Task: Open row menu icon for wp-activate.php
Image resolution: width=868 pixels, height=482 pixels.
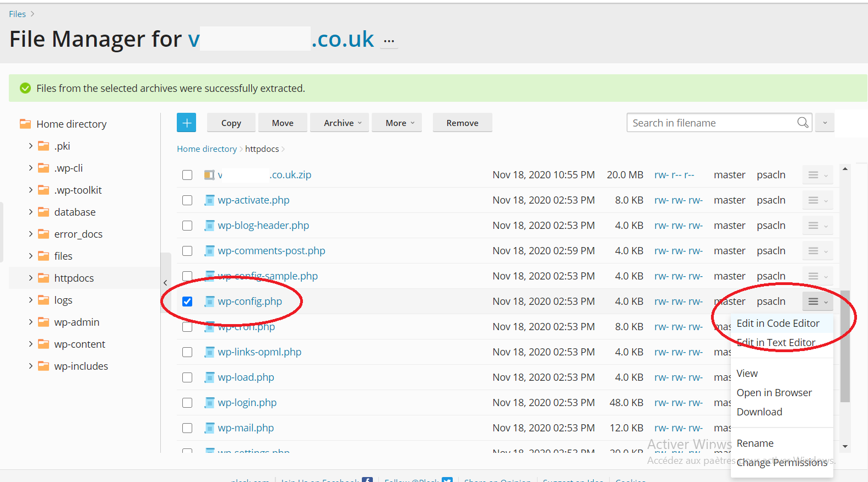Action: [x=817, y=200]
